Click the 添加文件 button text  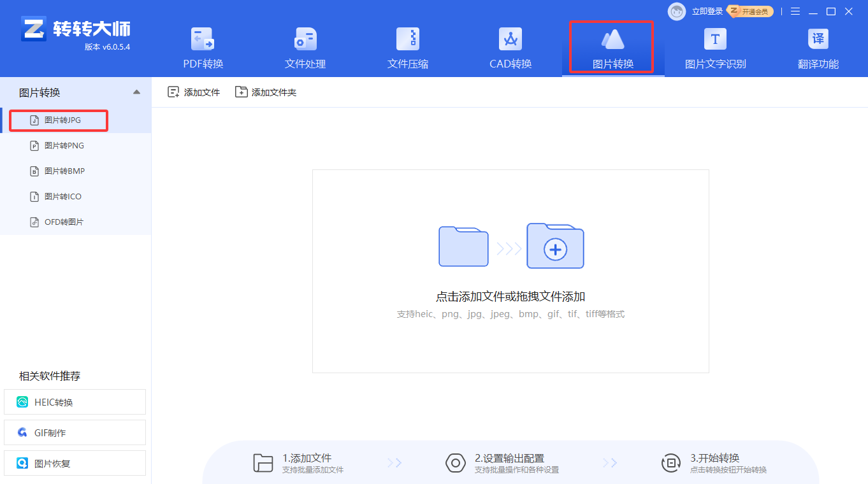202,92
